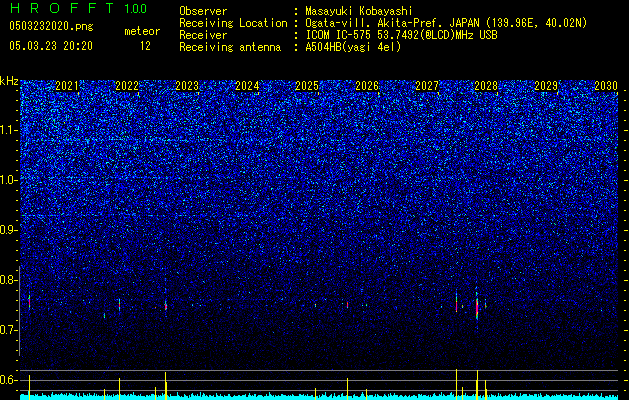Click the 0.7 frequency axis label
The width and height of the screenshot is (629, 400).
(9, 330)
